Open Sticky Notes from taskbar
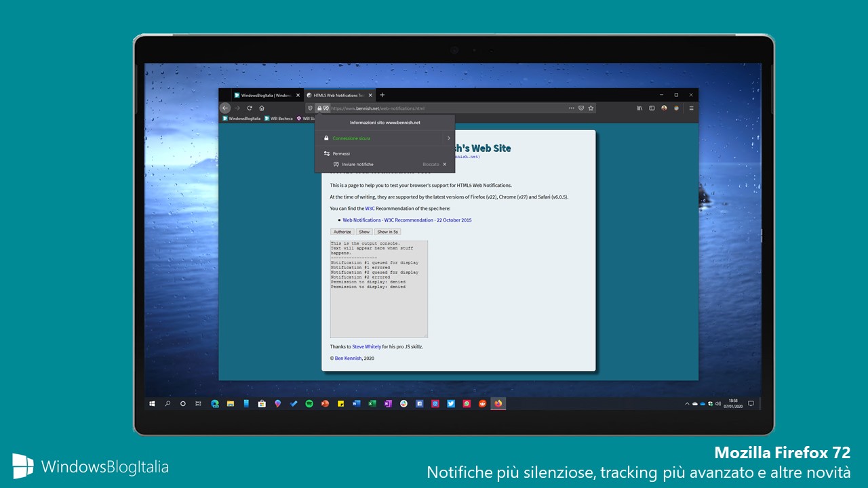 [x=340, y=403]
